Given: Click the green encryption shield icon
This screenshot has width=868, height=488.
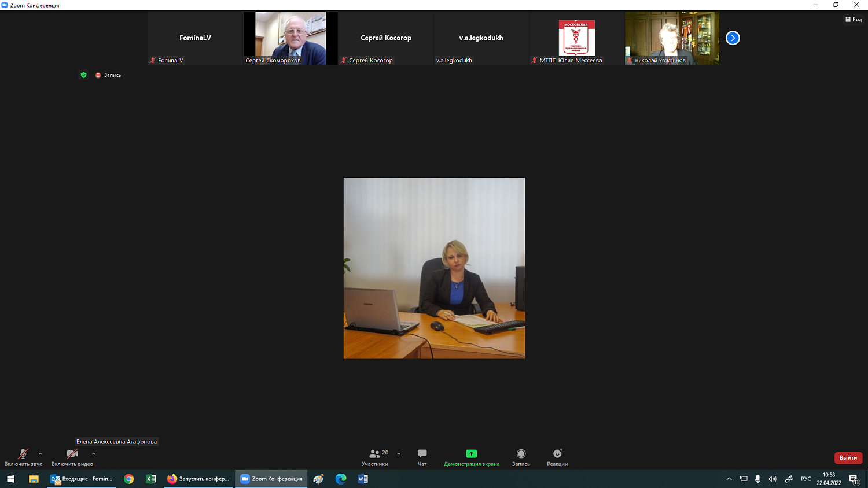Looking at the screenshot, I should pyautogui.click(x=83, y=75).
